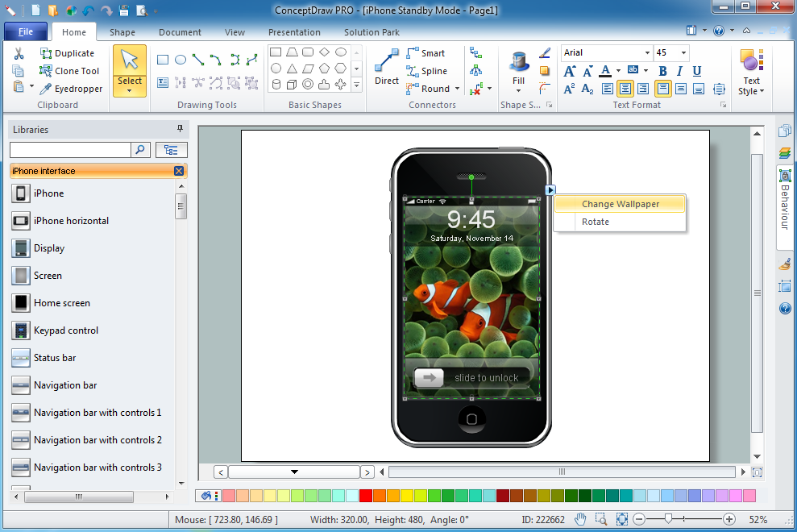Viewport: 797px width, 532px height.
Task: Switch to the Solution Park tab
Action: pyautogui.click(x=372, y=32)
